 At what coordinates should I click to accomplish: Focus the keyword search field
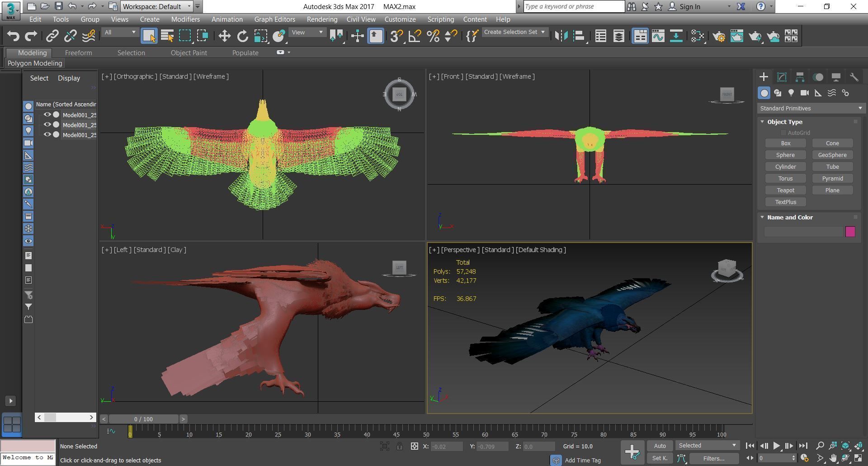pyautogui.click(x=574, y=6)
